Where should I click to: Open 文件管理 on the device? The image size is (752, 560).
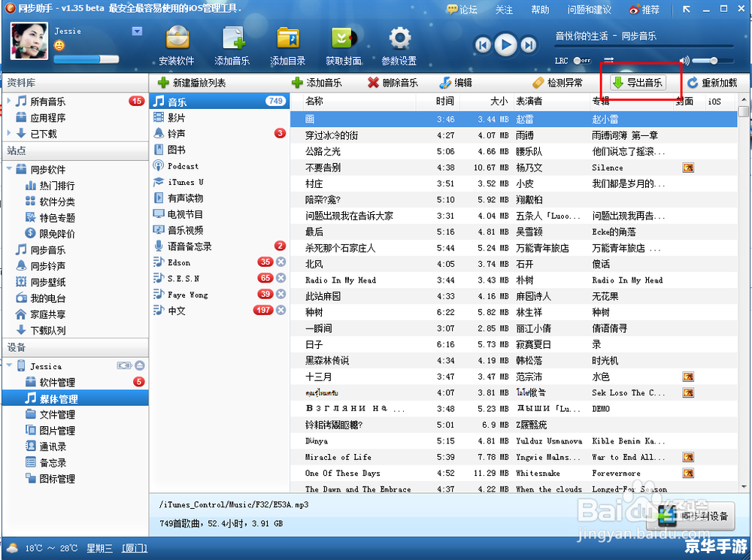tap(50, 414)
